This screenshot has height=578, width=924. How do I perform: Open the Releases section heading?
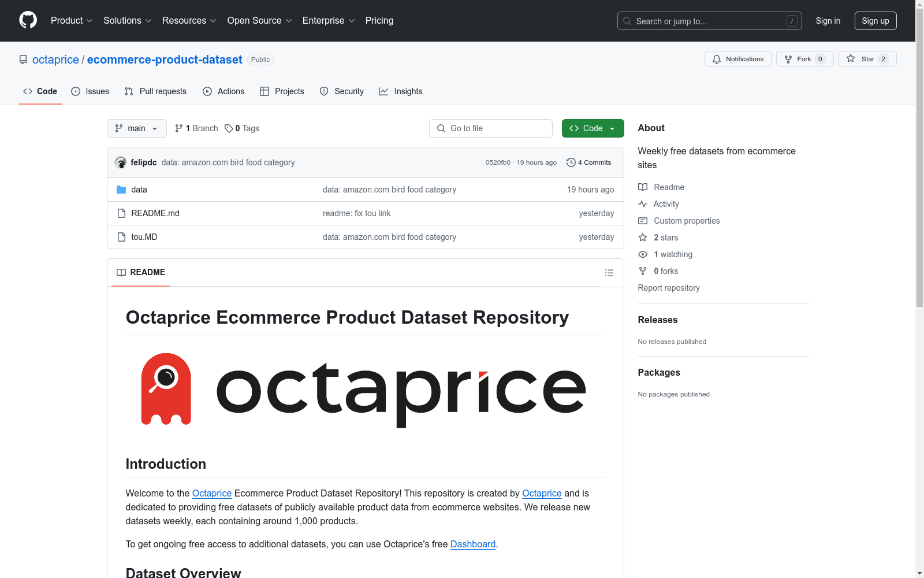point(658,320)
